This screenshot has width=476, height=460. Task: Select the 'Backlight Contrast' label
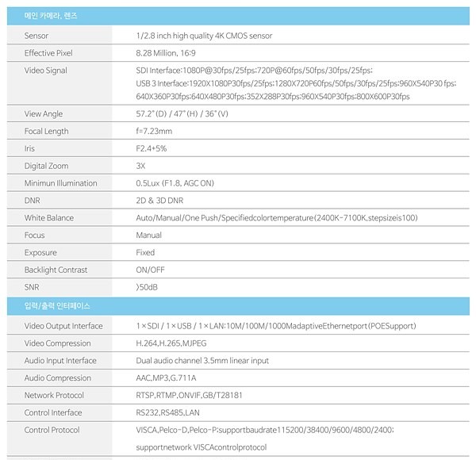[x=56, y=270]
